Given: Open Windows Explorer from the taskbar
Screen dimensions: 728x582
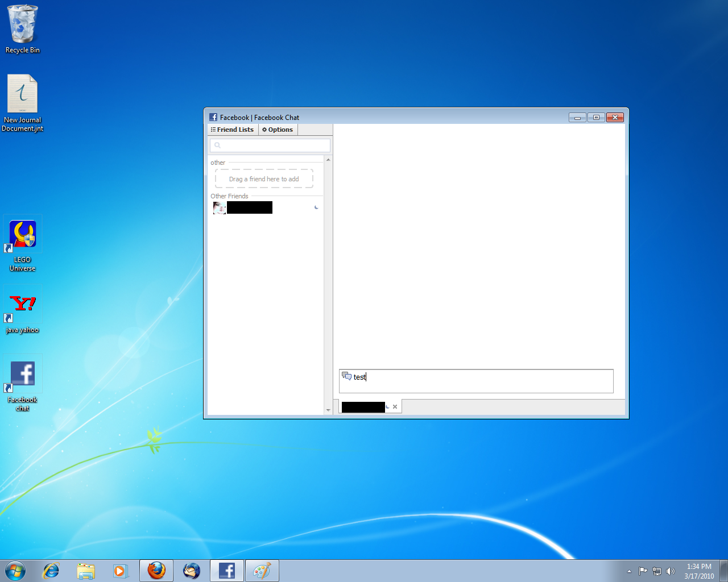Looking at the screenshot, I should point(86,571).
